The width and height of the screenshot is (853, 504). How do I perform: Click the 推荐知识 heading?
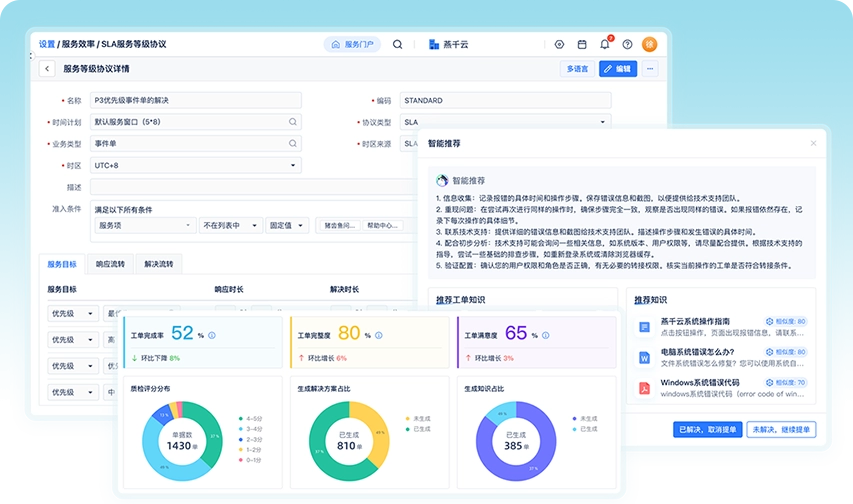pyautogui.click(x=651, y=300)
